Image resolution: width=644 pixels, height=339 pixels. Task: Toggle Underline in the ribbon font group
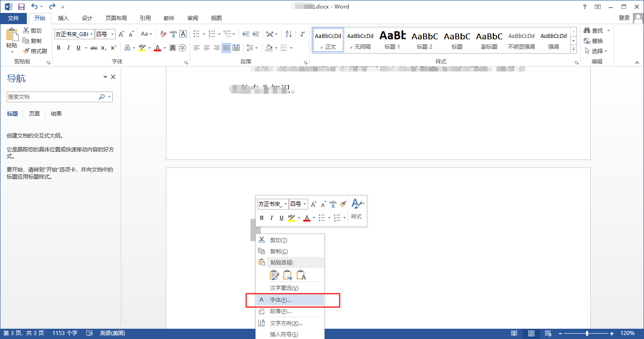tap(78, 48)
